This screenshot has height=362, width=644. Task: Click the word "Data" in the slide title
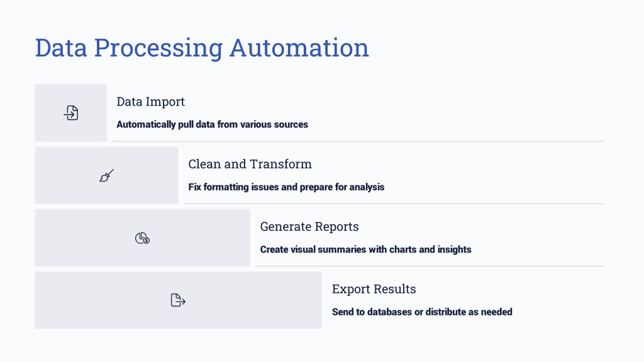[61, 48]
